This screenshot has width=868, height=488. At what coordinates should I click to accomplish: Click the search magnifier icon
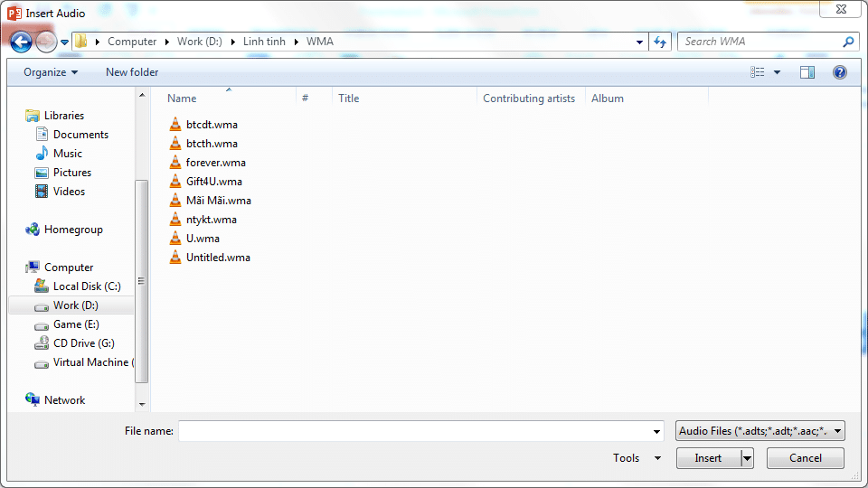click(x=847, y=42)
